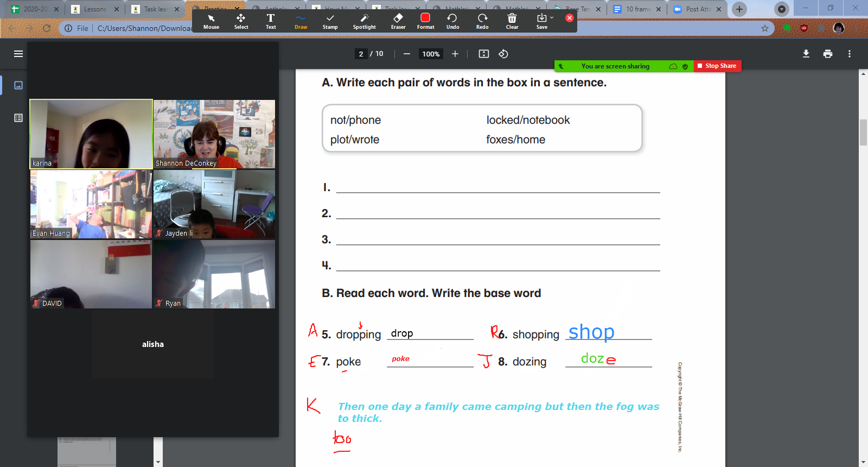Switch to the 2020-20 spreadsheet tab
868x467 pixels.
(36, 9)
